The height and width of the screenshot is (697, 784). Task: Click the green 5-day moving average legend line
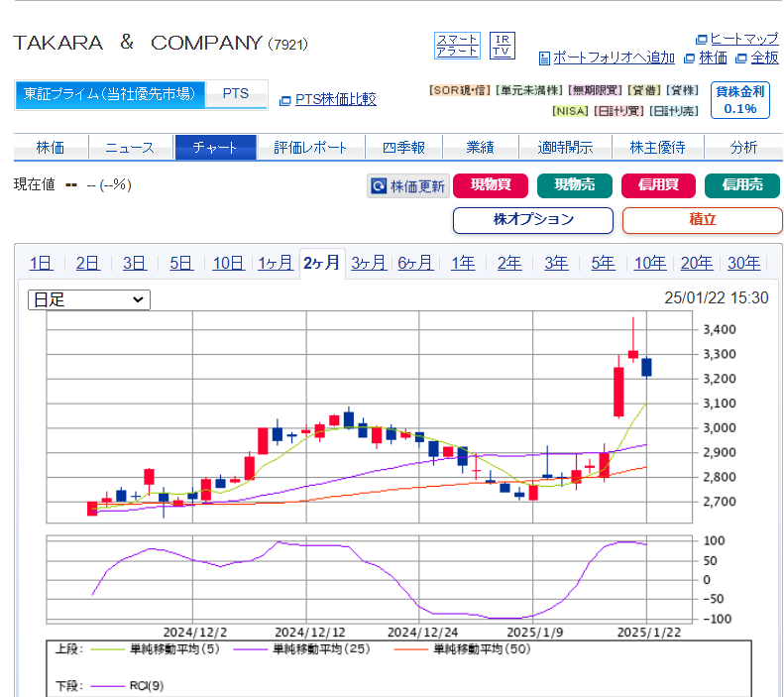(x=109, y=649)
